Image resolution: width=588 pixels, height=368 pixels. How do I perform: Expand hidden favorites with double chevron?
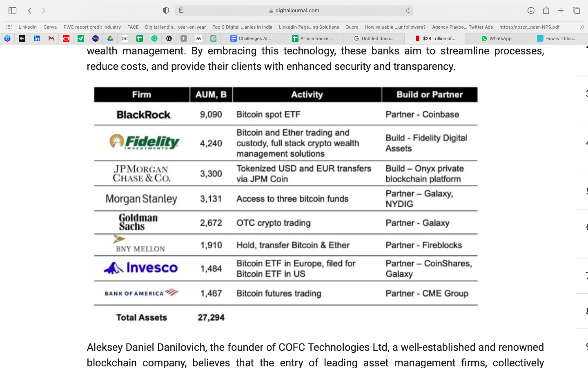click(582, 27)
